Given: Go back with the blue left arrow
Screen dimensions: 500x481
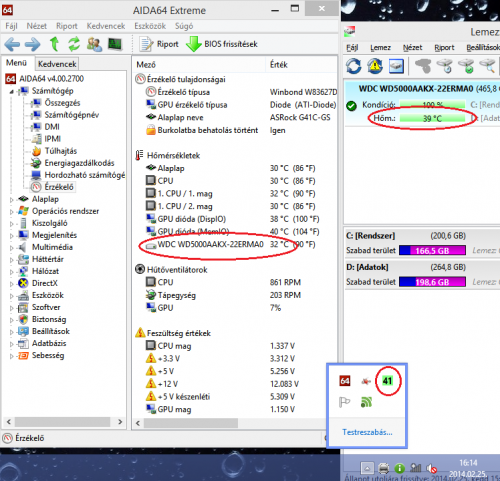Looking at the screenshot, I should coord(12,44).
